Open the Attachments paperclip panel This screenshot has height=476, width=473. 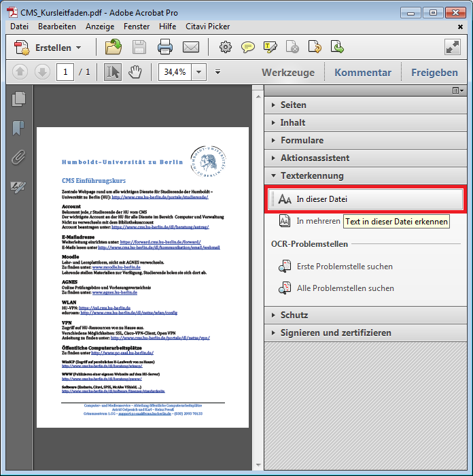coord(18,158)
